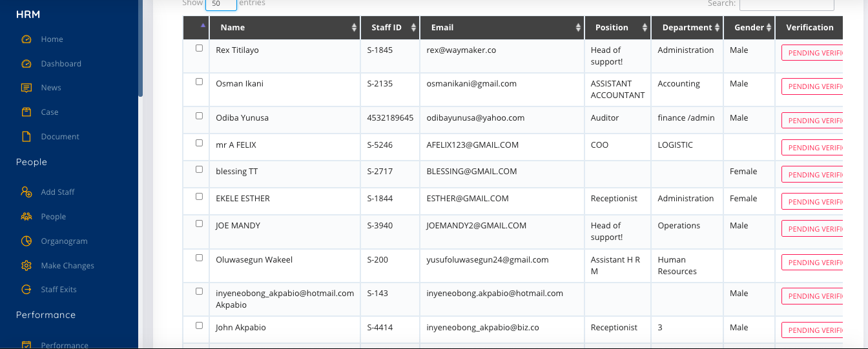Click the Case briefcase icon
This screenshot has width=868, height=349.
point(26,112)
